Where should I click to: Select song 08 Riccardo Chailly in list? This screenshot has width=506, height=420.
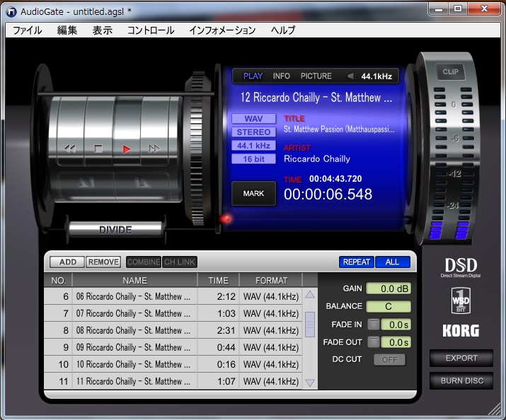tap(173, 330)
